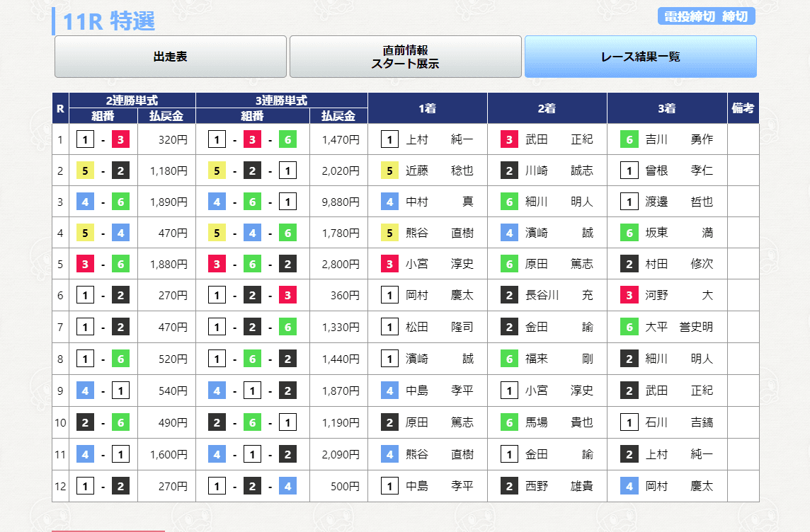The width and height of the screenshot is (810, 532).
Task: Click 馬場 貴也 in race 10
Action: pyautogui.click(x=559, y=423)
